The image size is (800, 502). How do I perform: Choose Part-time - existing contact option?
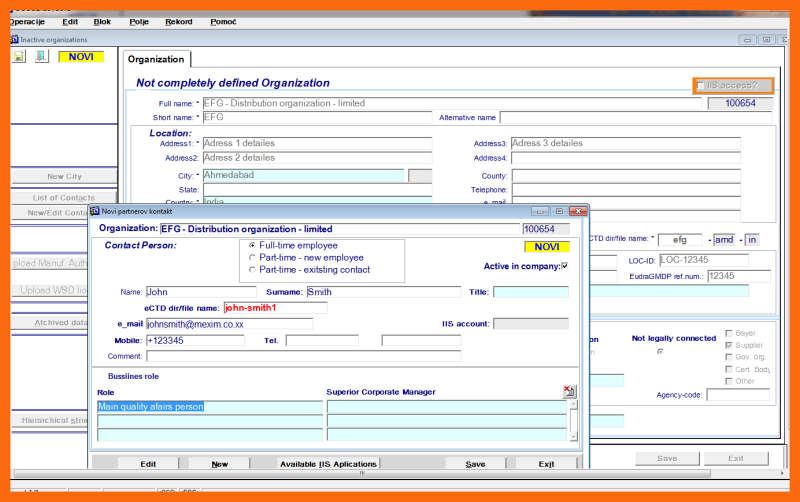tap(252, 270)
